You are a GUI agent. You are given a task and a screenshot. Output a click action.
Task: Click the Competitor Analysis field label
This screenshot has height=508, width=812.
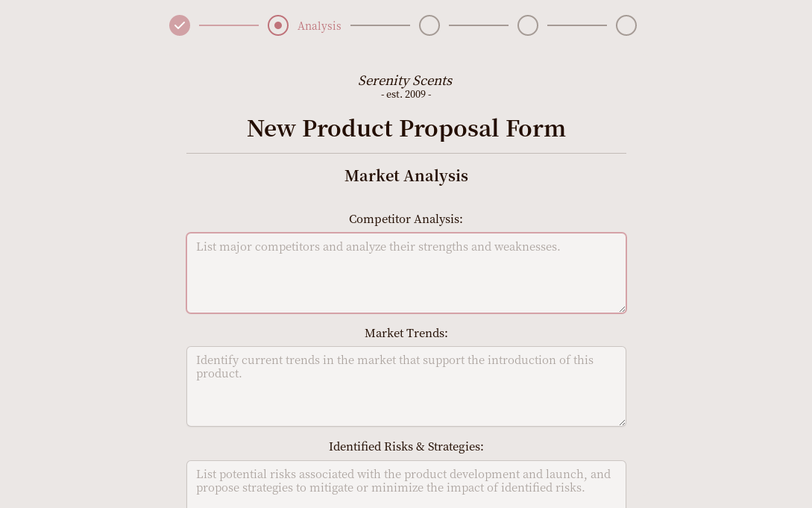point(406,219)
